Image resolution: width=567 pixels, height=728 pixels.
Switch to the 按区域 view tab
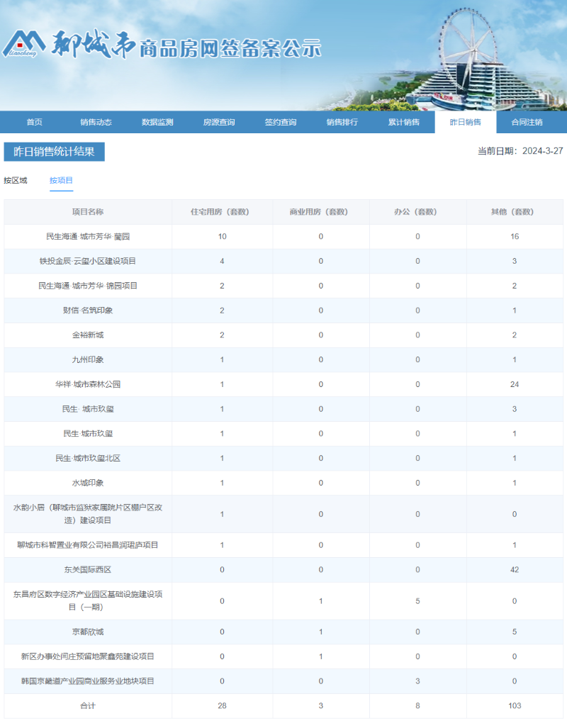[x=16, y=180]
